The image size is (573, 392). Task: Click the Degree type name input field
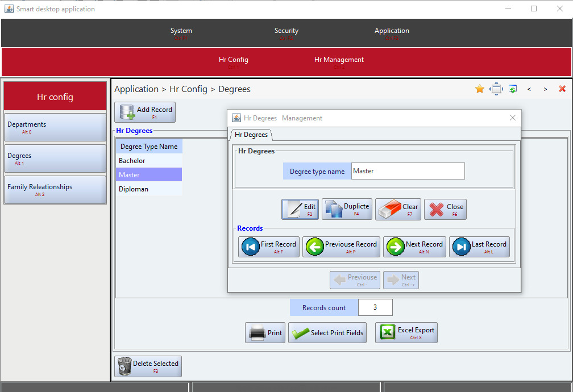point(408,171)
